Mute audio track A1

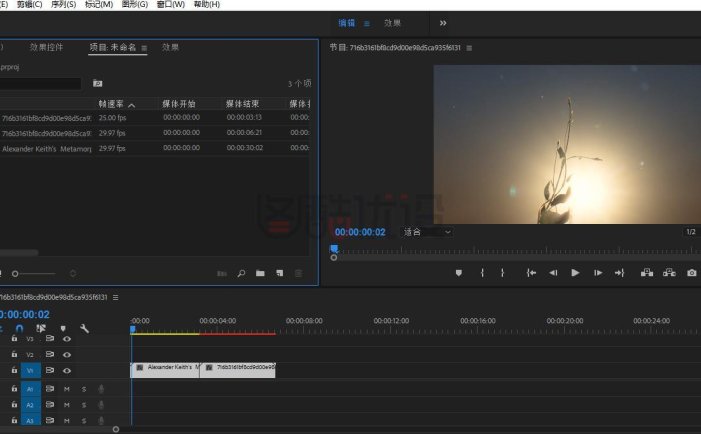tap(67, 389)
